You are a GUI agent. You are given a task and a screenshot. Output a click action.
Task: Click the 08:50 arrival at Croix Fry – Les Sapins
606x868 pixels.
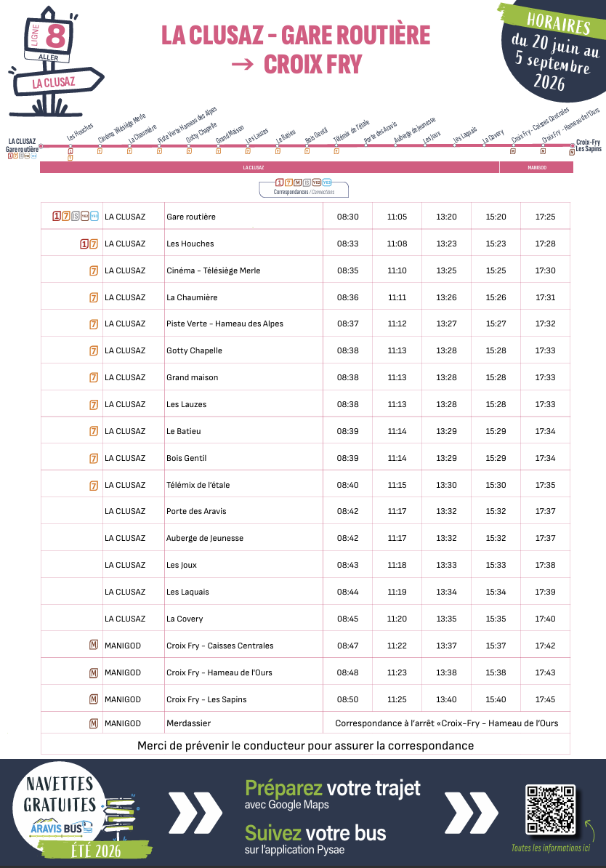tap(347, 700)
